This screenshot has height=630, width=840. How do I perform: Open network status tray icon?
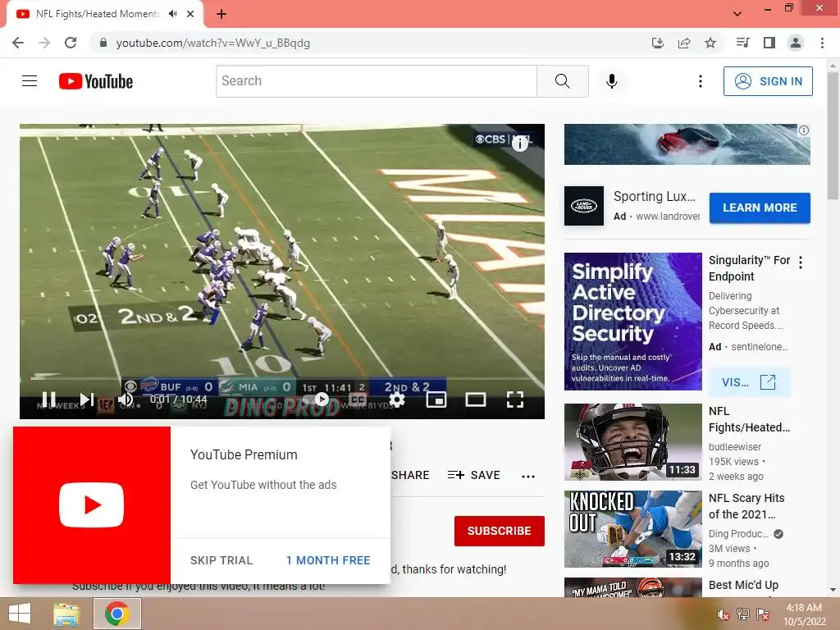tap(743, 614)
